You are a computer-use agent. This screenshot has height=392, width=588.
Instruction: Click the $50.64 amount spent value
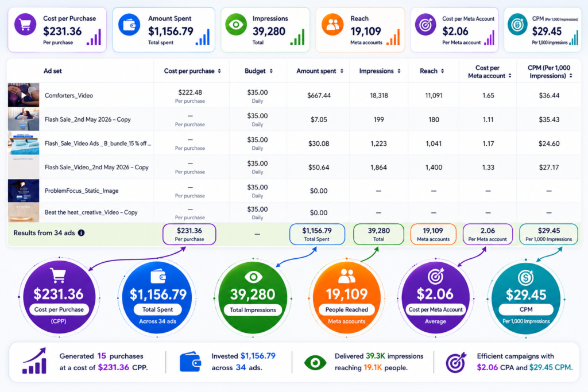pyautogui.click(x=319, y=167)
